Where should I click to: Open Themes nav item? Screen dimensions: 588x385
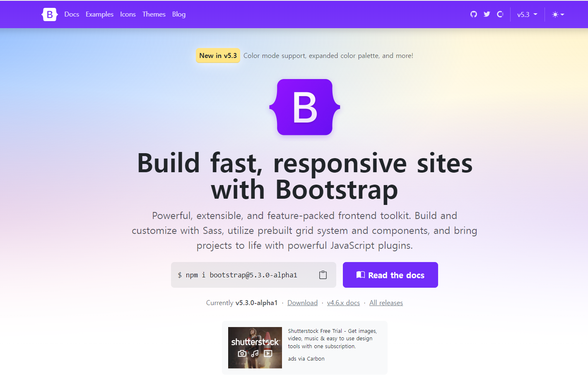(154, 14)
